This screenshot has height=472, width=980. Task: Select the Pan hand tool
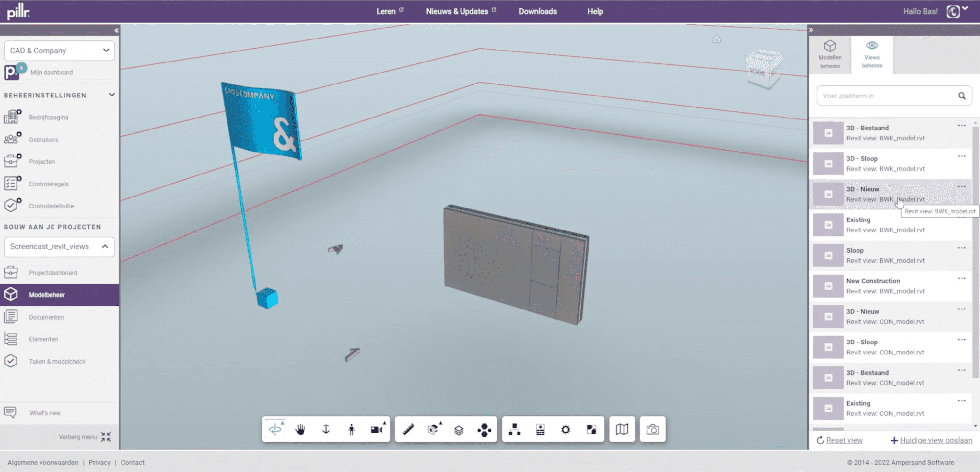coord(300,430)
